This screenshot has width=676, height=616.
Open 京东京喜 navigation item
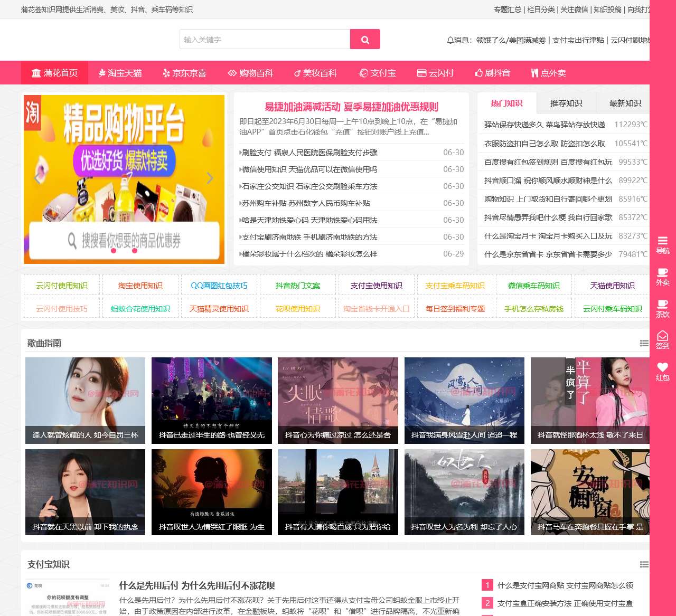[x=184, y=73]
